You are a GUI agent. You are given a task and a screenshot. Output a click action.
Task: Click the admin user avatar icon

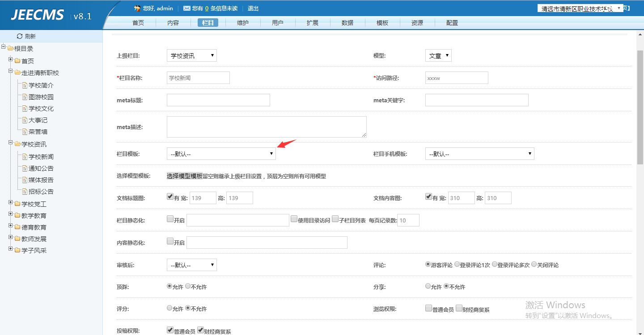(137, 8)
